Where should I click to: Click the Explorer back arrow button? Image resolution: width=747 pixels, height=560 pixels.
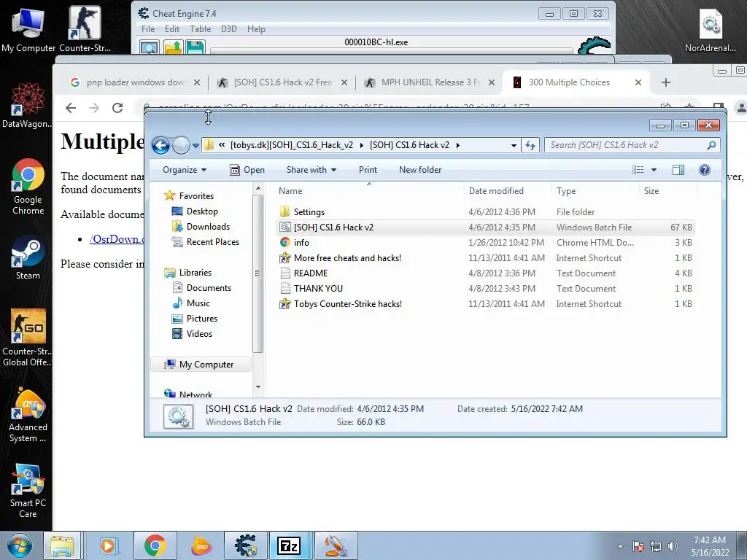[x=160, y=145]
